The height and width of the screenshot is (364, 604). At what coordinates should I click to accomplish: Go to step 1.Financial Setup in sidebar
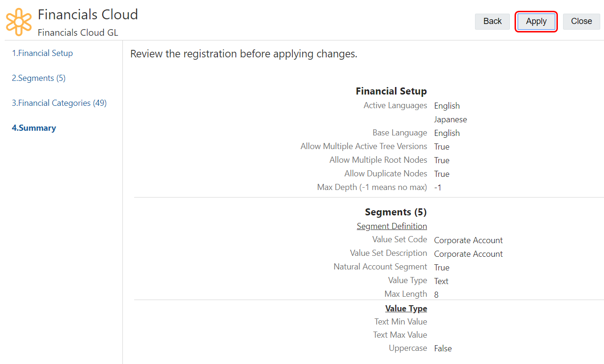(42, 53)
